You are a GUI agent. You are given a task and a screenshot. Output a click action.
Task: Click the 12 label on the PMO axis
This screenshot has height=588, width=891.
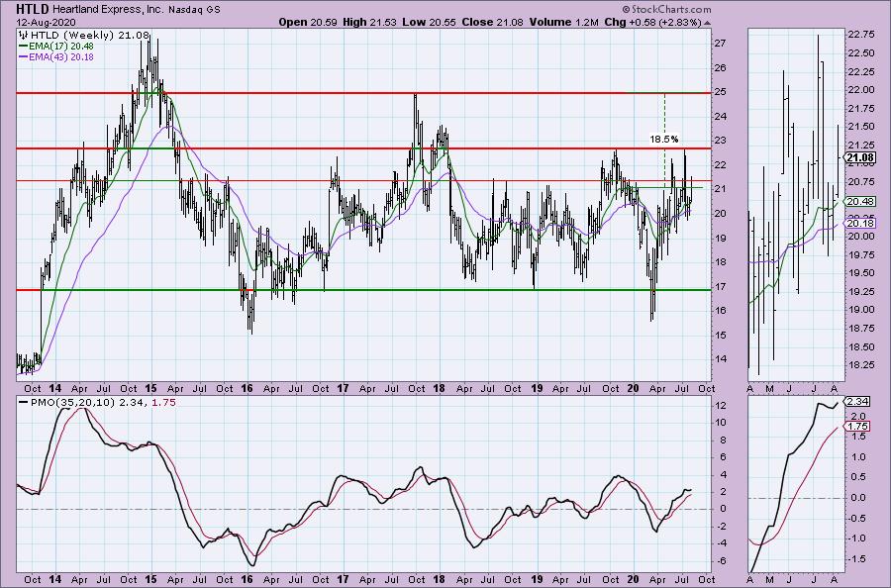pyautogui.click(x=720, y=405)
